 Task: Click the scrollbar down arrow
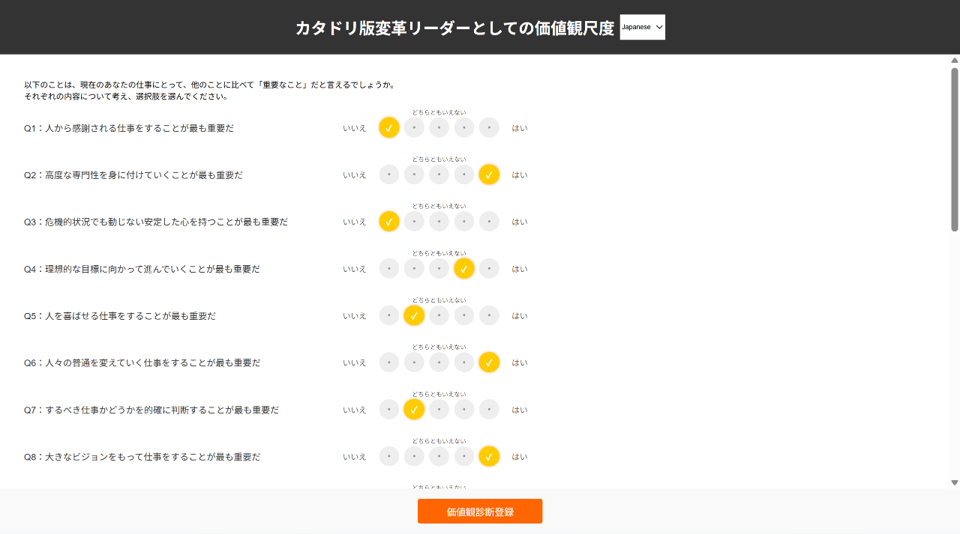point(954,483)
